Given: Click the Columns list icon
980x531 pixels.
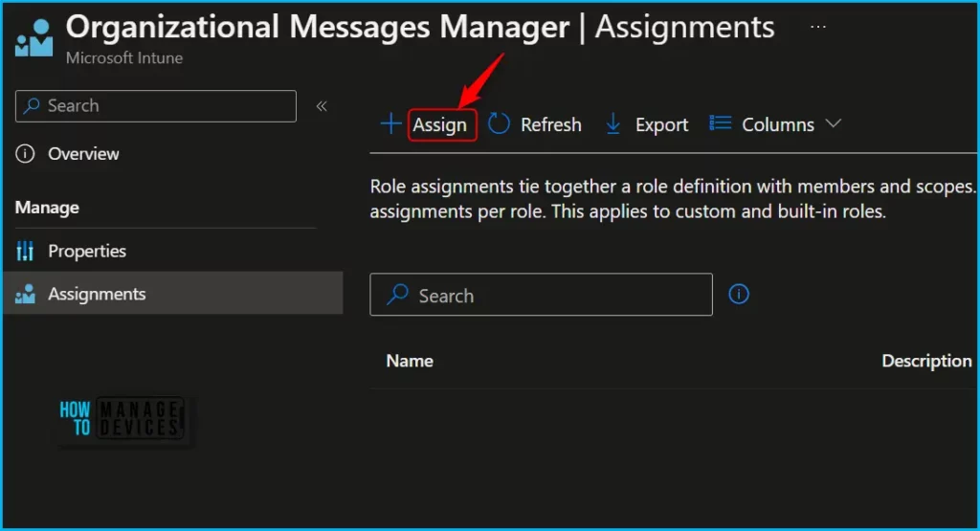Looking at the screenshot, I should [720, 123].
